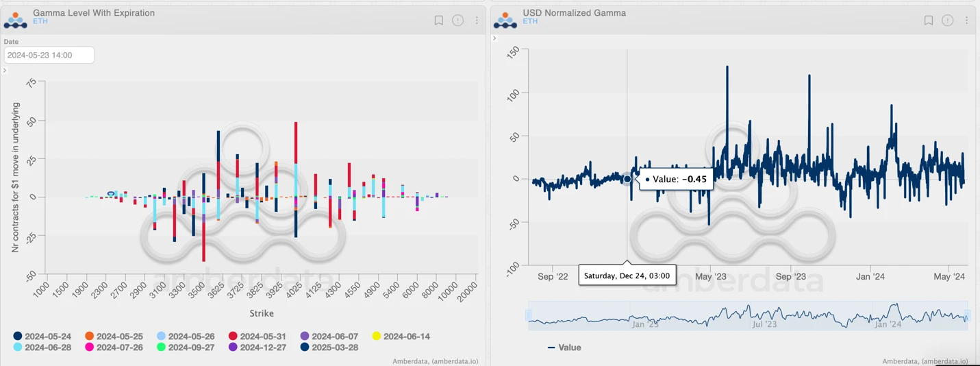This screenshot has width=980, height=366.
Task: Expand left chart side arrow below Date
Action: 5,71
